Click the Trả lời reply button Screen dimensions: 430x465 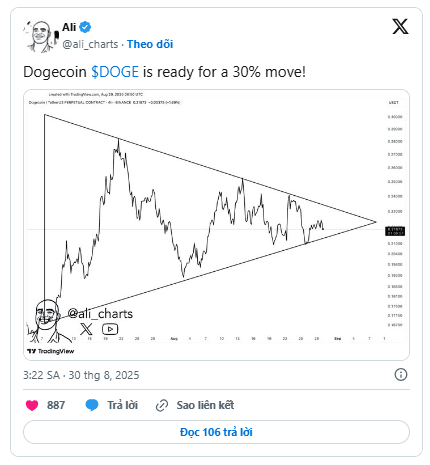coord(122,405)
